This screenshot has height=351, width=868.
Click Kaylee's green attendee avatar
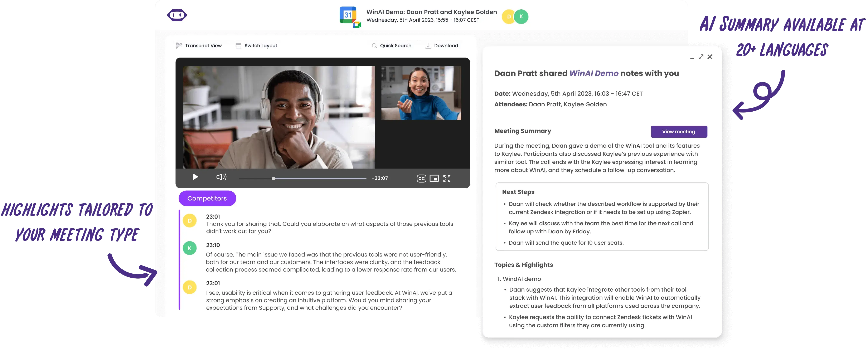click(521, 16)
